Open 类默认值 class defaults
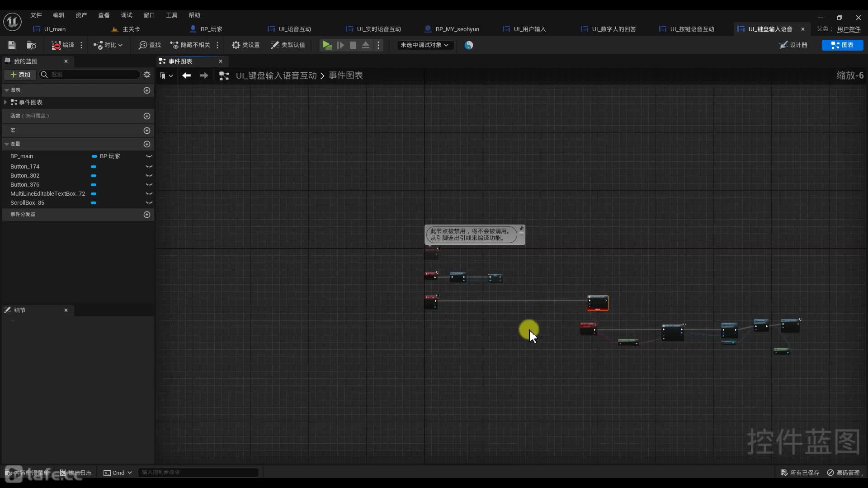868x488 pixels. coord(288,45)
